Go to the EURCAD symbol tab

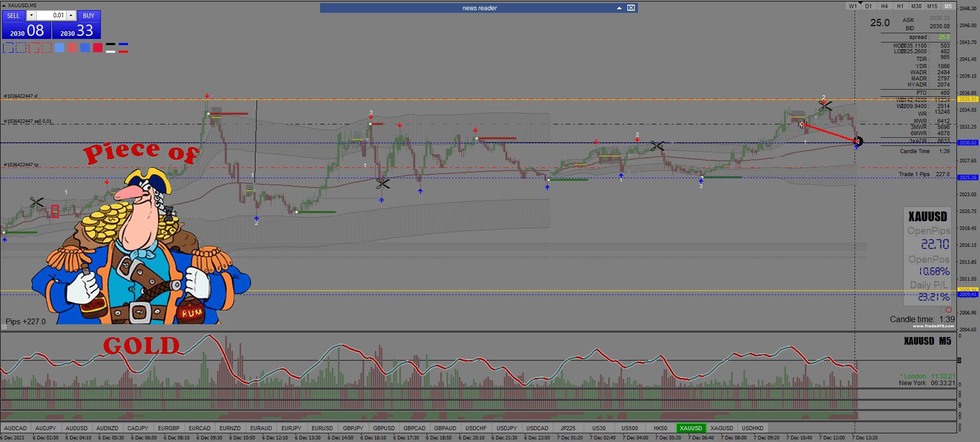(200, 428)
